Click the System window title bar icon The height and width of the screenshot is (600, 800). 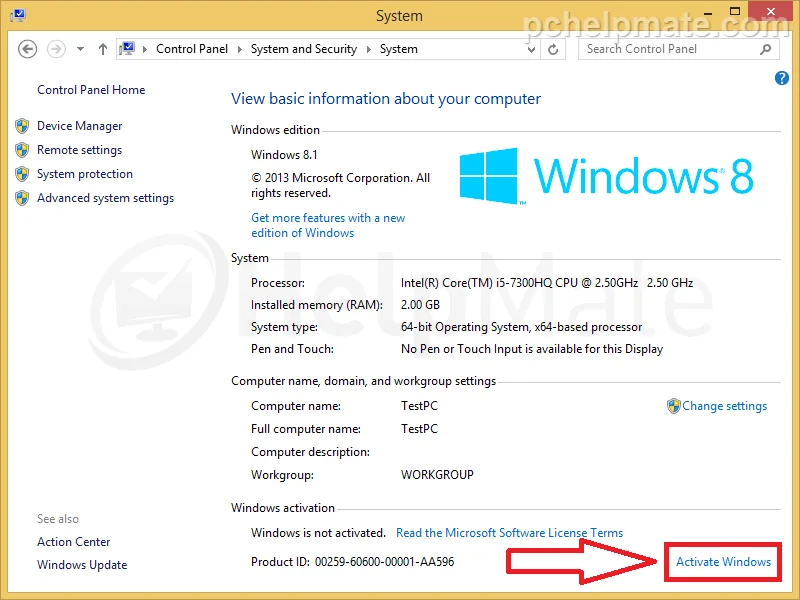click(x=18, y=15)
